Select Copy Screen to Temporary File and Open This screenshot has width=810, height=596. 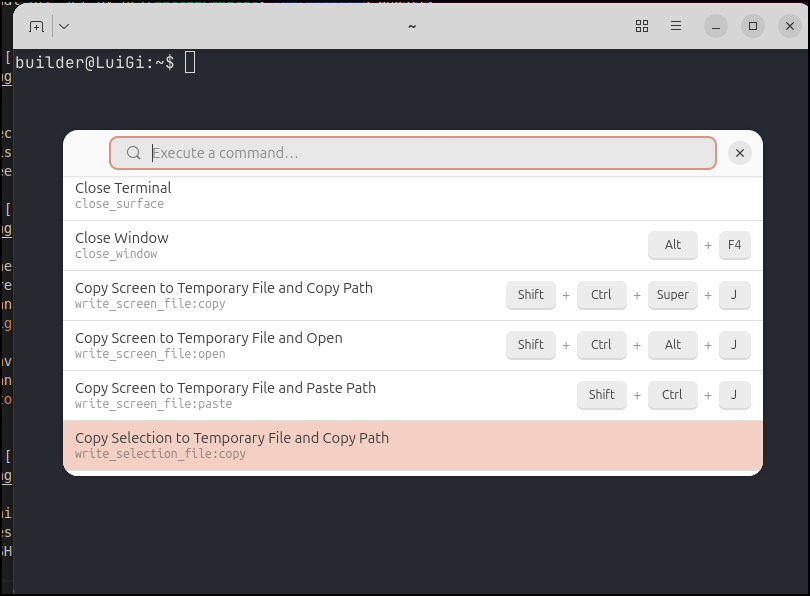coord(280,345)
